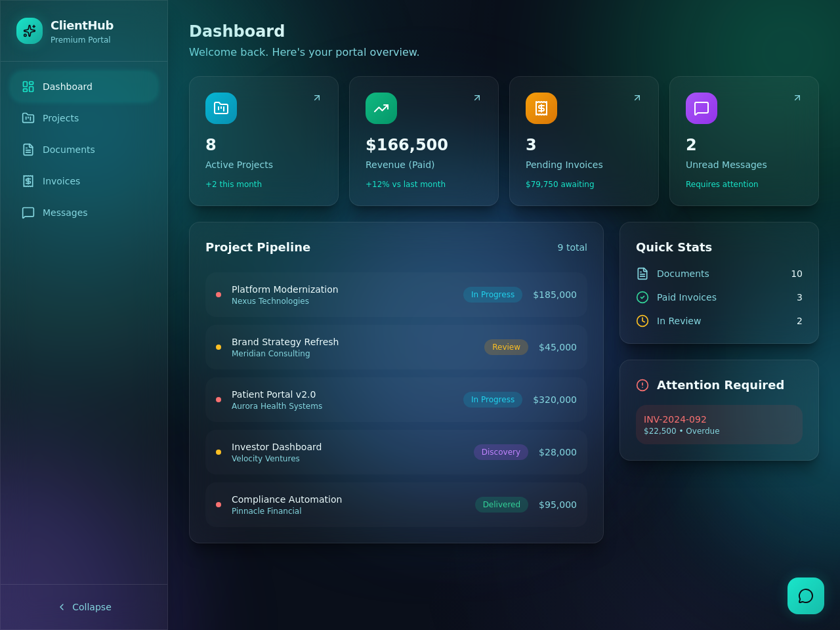Click the '+2 this month' text
The height and width of the screenshot is (630, 840).
(234, 184)
